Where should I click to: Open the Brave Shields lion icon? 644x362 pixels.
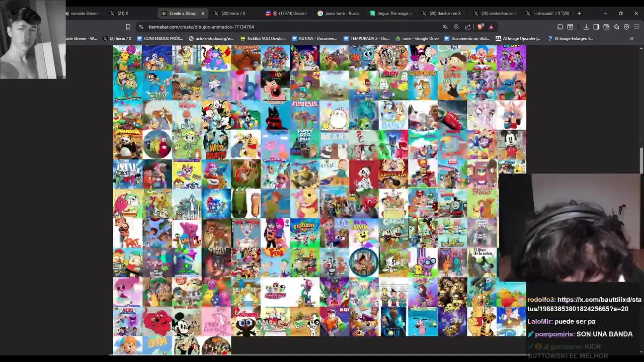(x=481, y=27)
